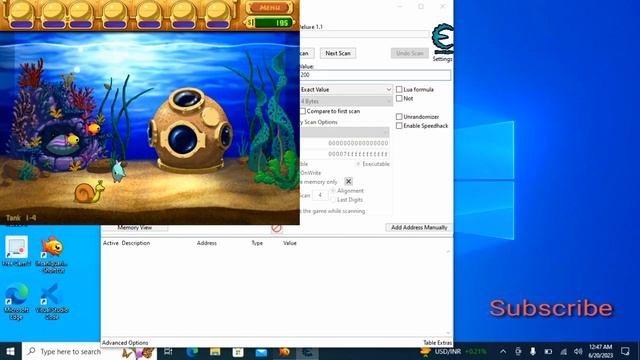Click the microphone tray icon

(x=533, y=351)
